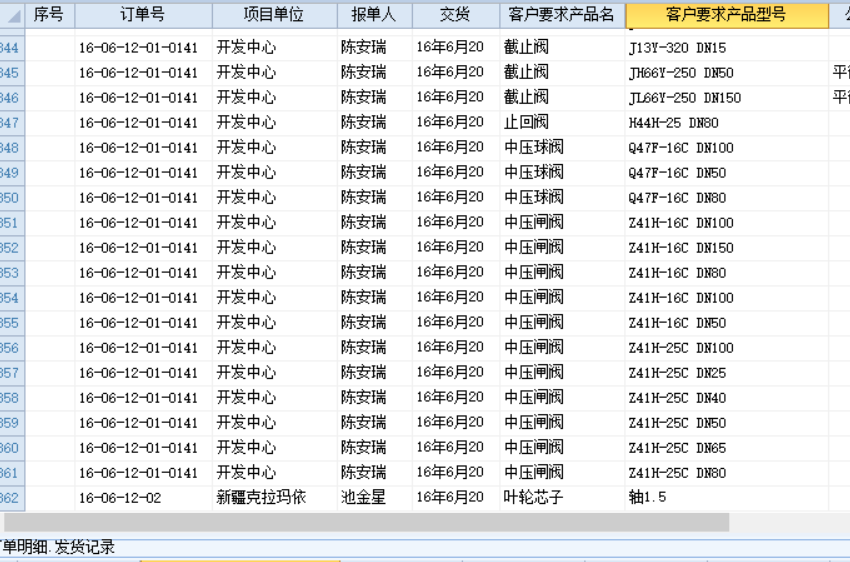Click the 单明细.发货记录 label

(x=57, y=547)
